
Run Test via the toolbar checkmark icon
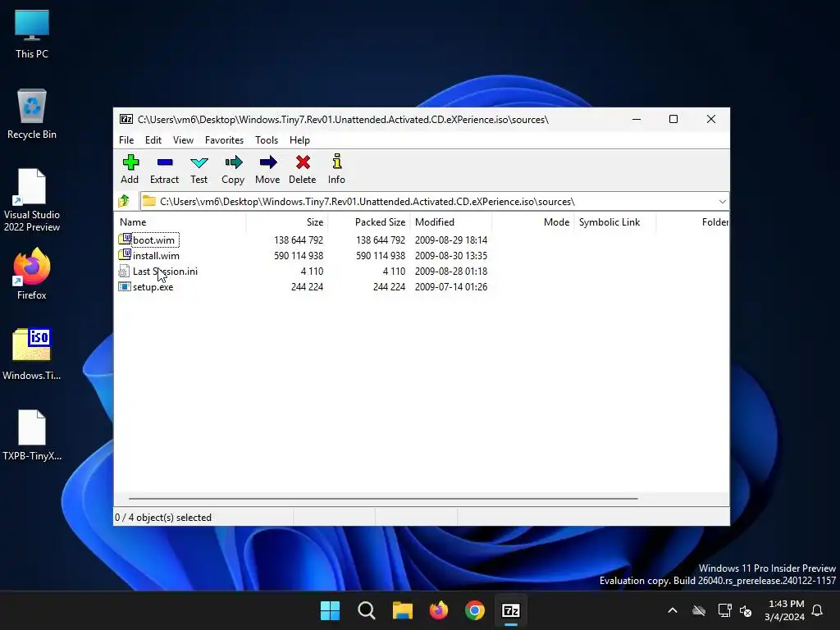point(199,162)
